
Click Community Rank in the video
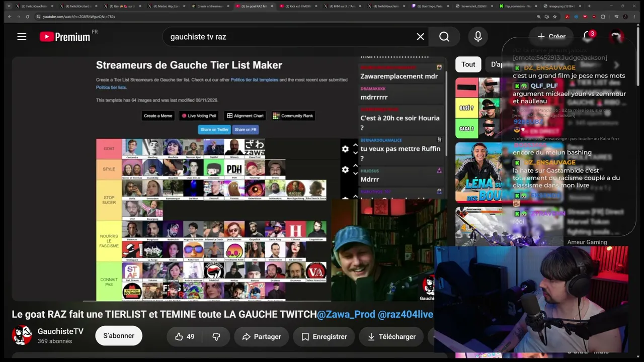tap(293, 116)
